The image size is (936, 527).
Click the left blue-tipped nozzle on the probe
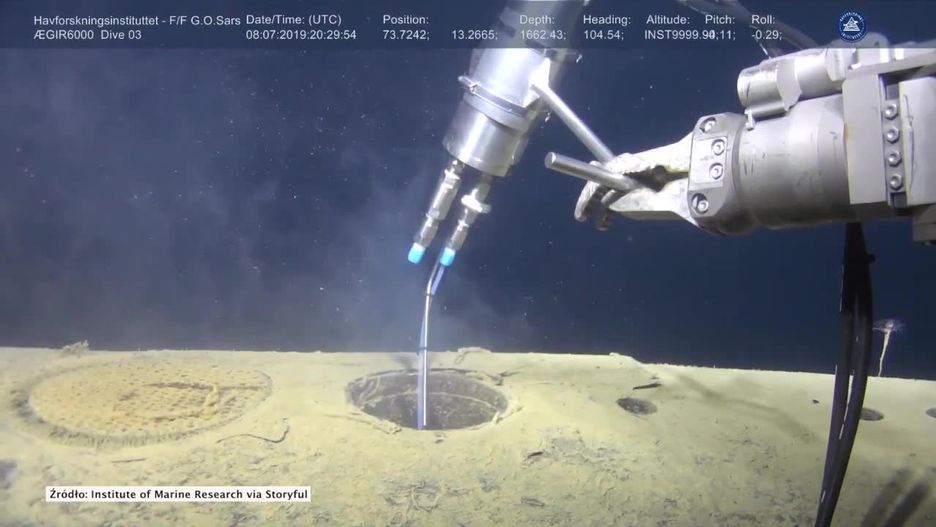coord(416,254)
